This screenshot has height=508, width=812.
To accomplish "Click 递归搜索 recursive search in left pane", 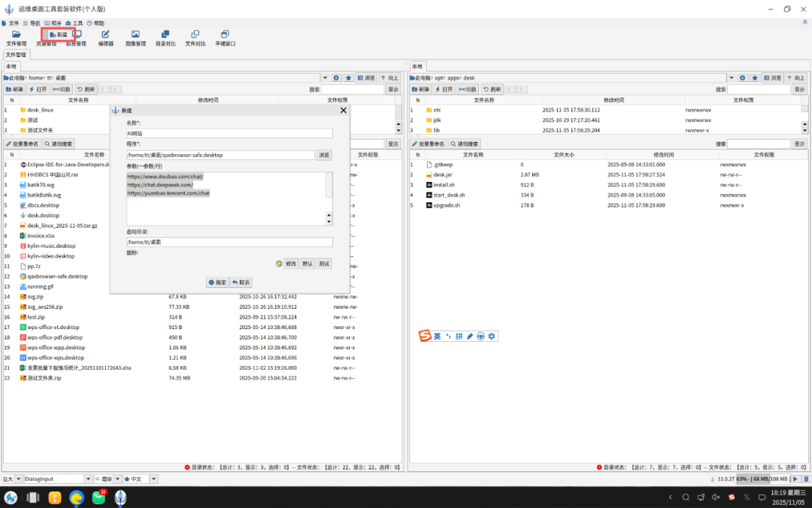I will pyautogui.click(x=59, y=144).
